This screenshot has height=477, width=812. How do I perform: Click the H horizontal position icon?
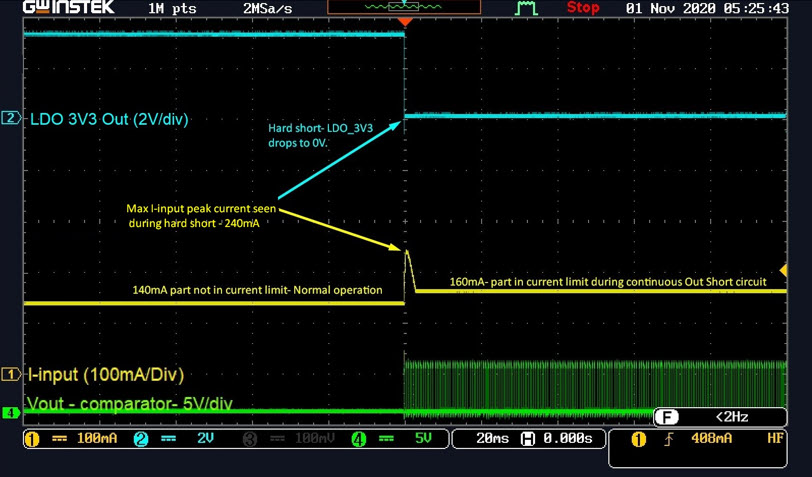tap(528, 439)
